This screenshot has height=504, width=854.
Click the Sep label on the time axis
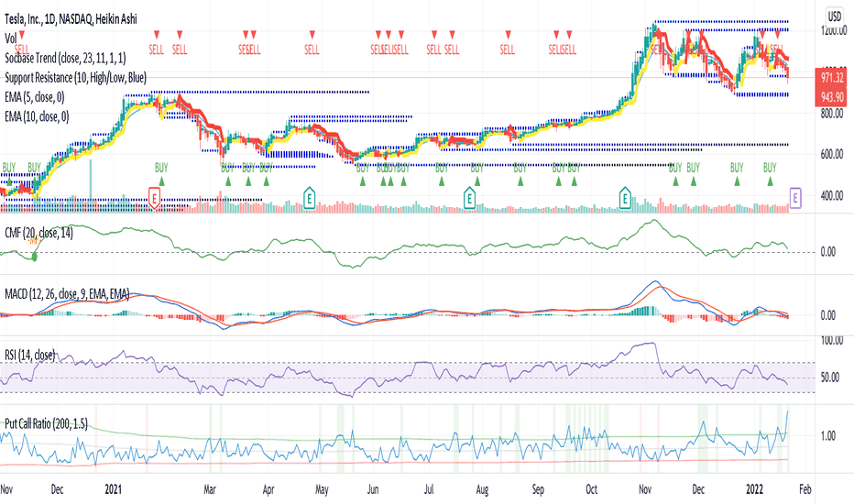point(538,489)
